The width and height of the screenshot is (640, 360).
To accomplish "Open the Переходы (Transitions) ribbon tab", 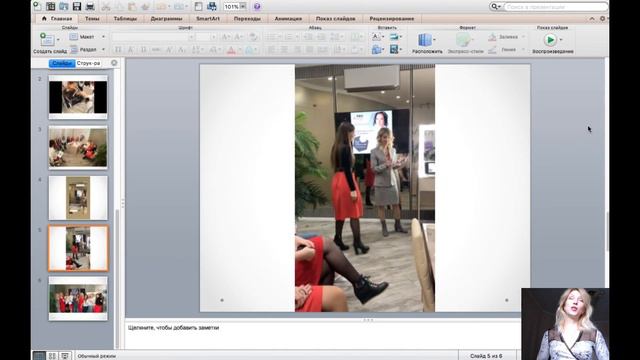I will click(247, 19).
